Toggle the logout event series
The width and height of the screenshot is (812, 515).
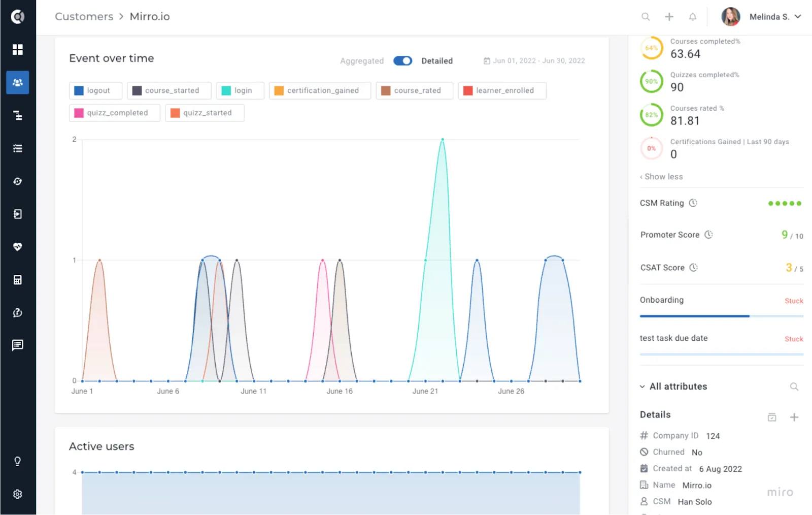click(x=96, y=90)
